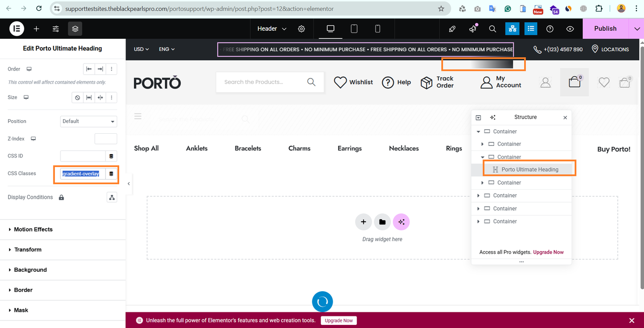This screenshot has height=328, width=644.
Task: Open the save options arrow beside Publish
Action: pos(636,29)
